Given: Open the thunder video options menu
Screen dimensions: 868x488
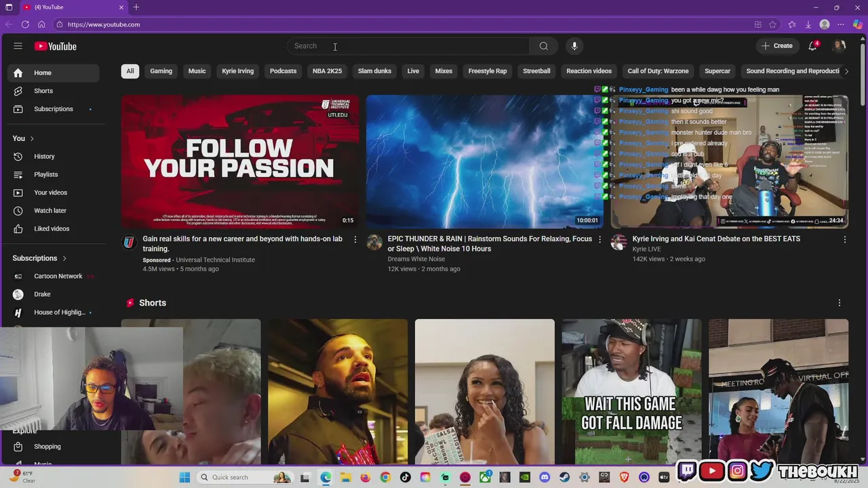Looking at the screenshot, I should point(599,239).
